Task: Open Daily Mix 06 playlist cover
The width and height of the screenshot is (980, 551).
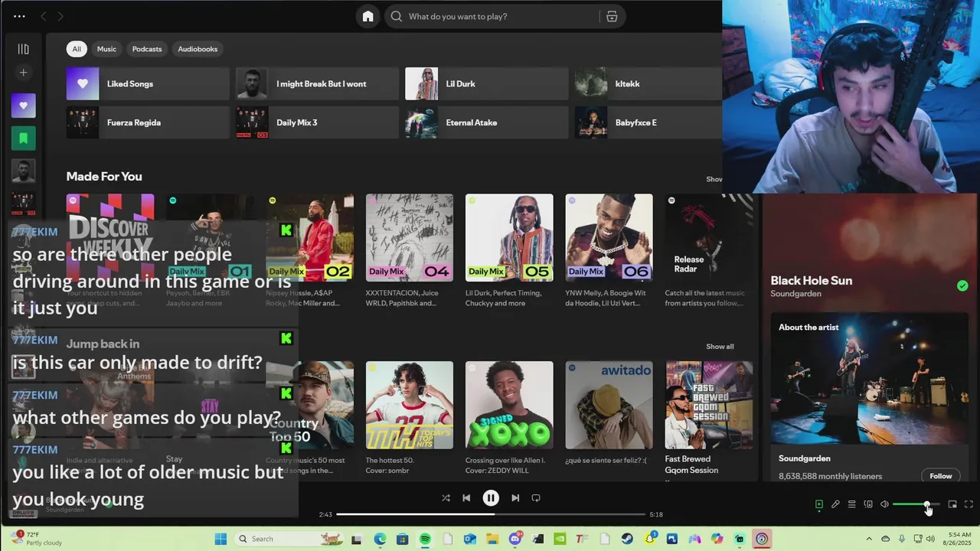Action: 609,238
